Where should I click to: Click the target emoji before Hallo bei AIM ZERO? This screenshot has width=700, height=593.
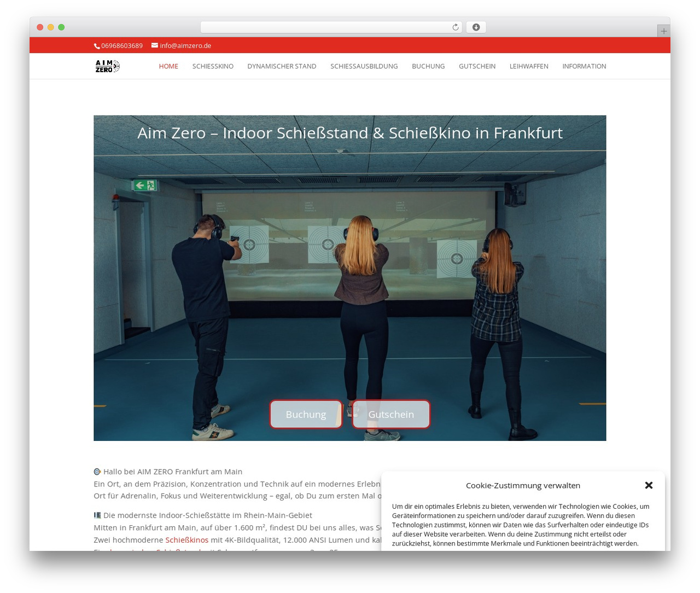click(x=97, y=472)
